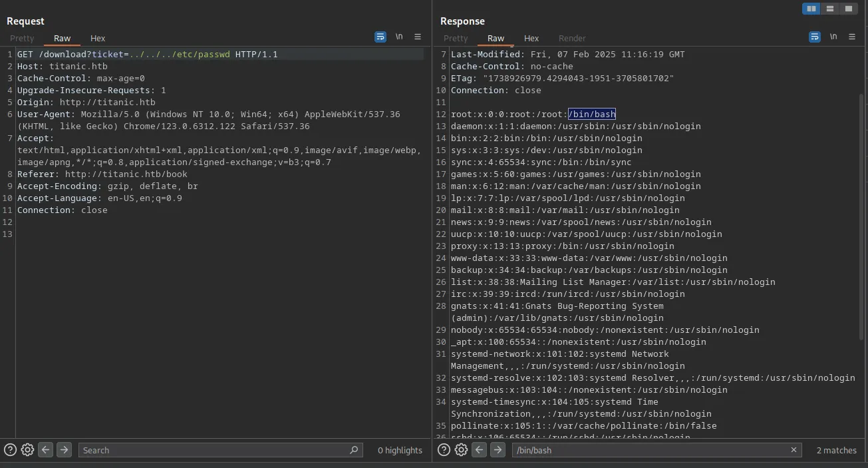Image resolution: width=868 pixels, height=468 pixels.
Task: Toggle word wrap in the Response editor
Action: click(815, 37)
